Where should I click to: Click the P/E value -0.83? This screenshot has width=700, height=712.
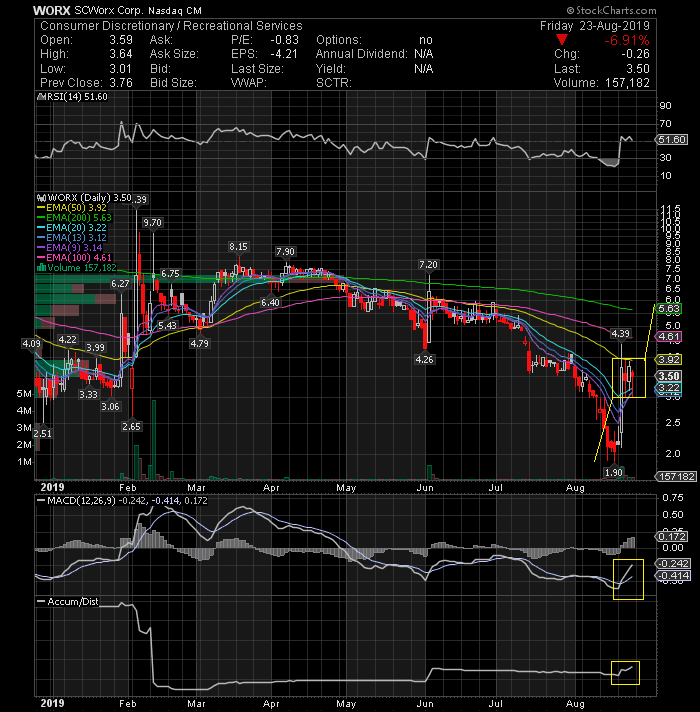click(285, 40)
